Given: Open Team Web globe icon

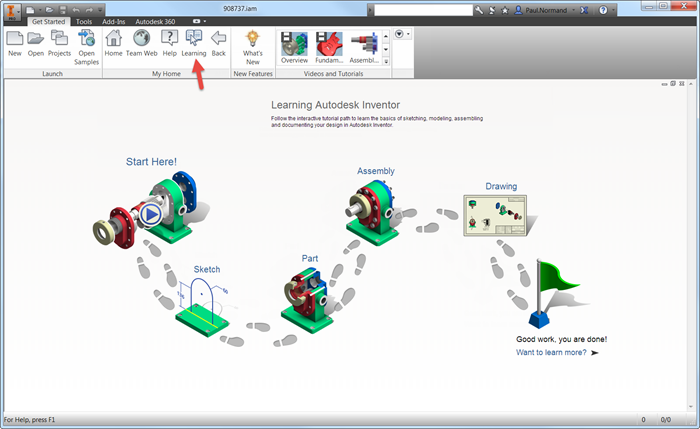Looking at the screenshot, I should pyautogui.click(x=142, y=43).
